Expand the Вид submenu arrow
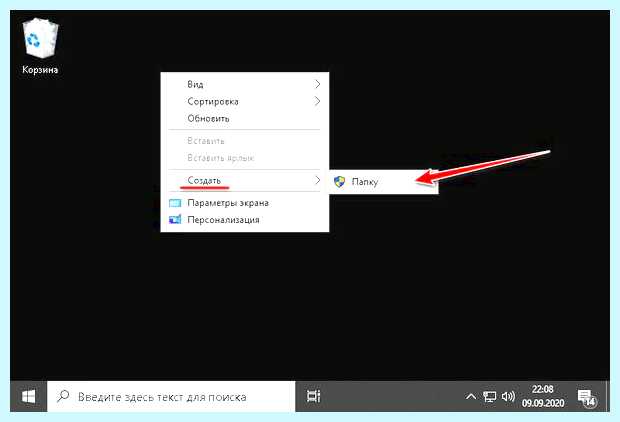Screen dimensions: 620x422 point(318,84)
